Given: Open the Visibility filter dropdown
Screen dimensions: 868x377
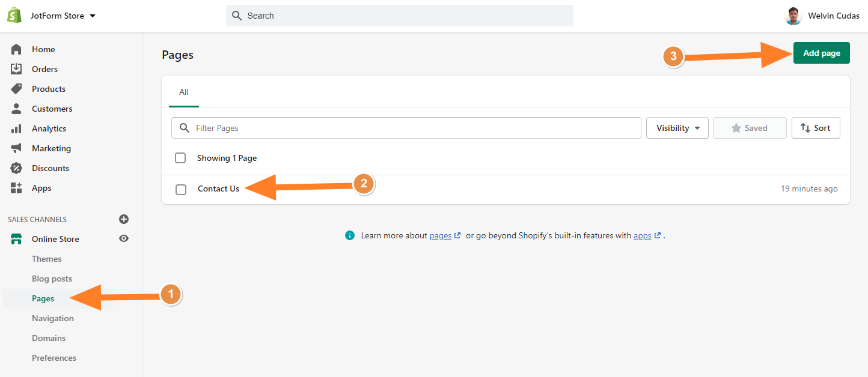Looking at the screenshot, I should click(x=677, y=128).
